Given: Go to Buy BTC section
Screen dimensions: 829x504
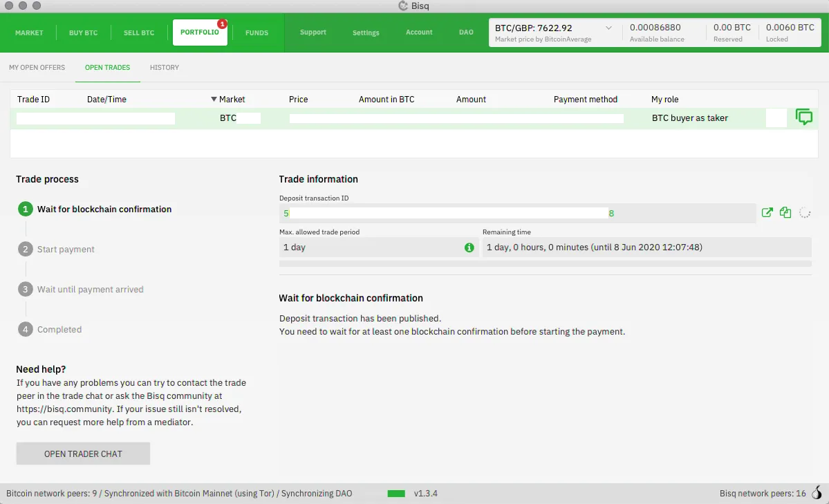Looking at the screenshot, I should click(84, 32).
